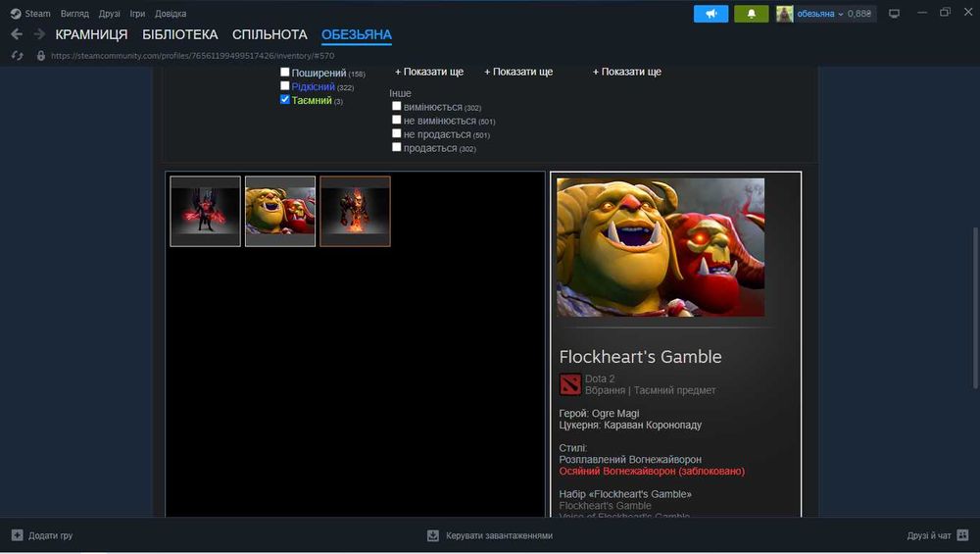The height and width of the screenshot is (554, 980).
Task: Click the lock icon near URL
Action: point(41,56)
